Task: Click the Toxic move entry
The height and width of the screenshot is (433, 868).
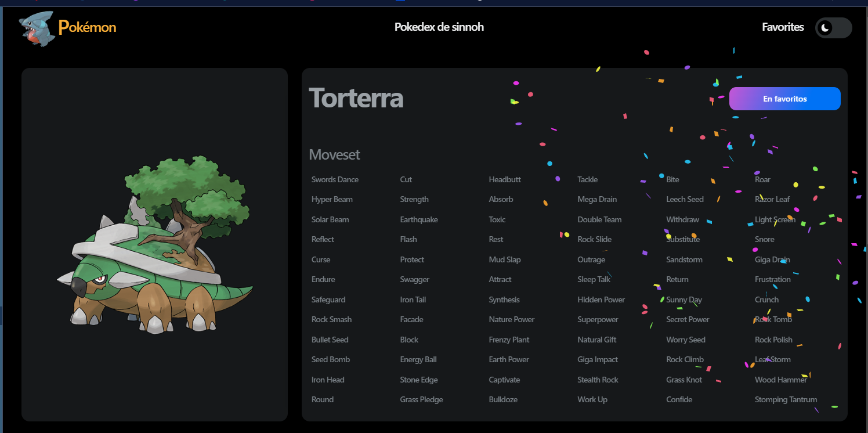Action: pos(497,219)
